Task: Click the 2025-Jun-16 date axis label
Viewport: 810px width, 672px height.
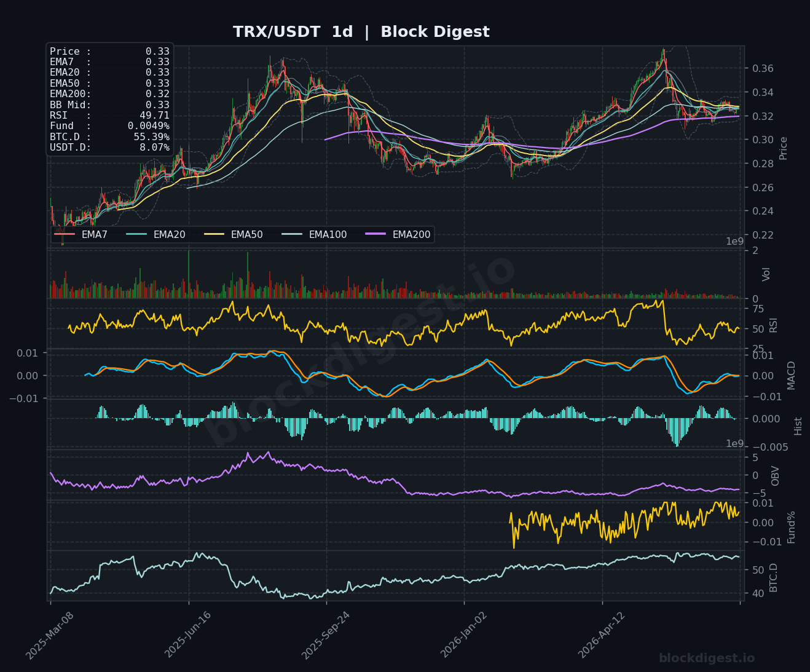Action: click(x=187, y=636)
